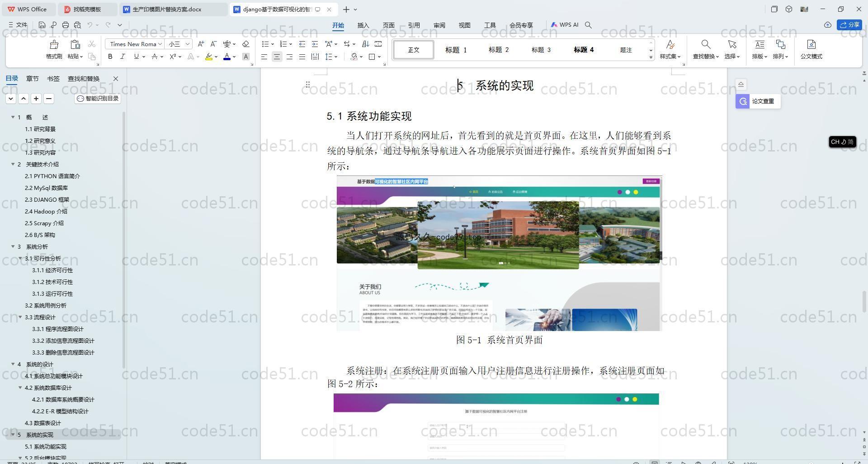Viewport: 868px width, 464px height.
Task: Open the 样式集 style set menu
Action: coord(670,50)
